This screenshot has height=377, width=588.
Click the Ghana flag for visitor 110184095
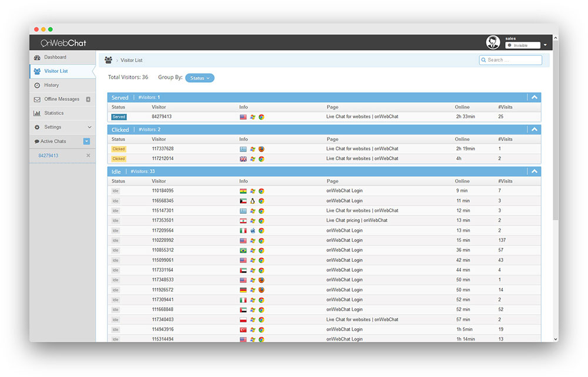click(x=243, y=191)
